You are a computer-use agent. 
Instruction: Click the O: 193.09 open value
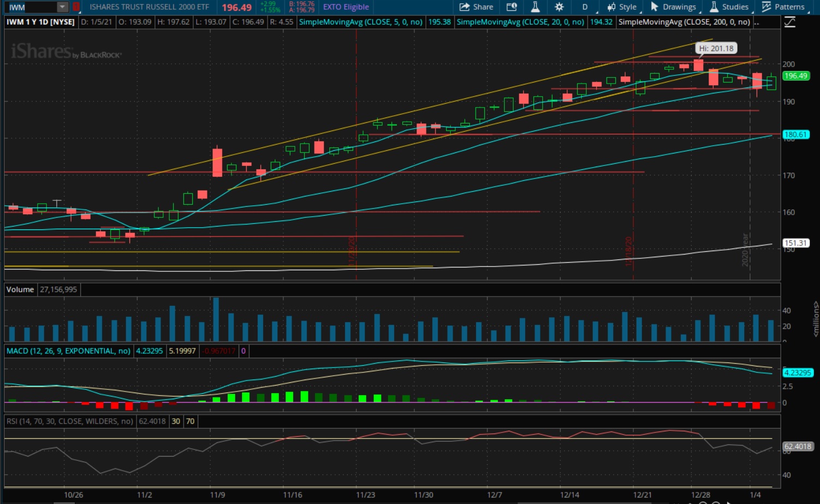click(x=135, y=22)
